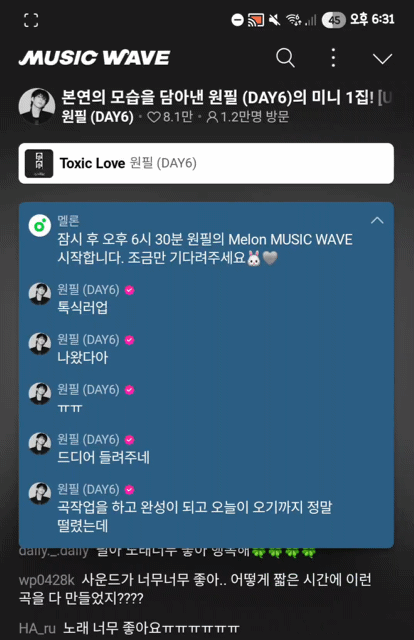The width and height of the screenshot is (414, 640).
Task: Tap the fullscreen corners icon in status bar
Action: coord(31,20)
